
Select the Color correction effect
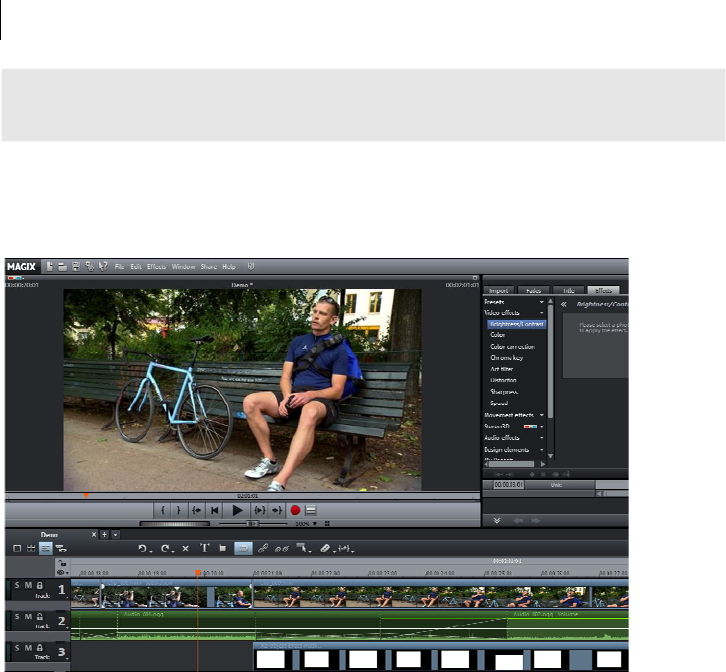click(513, 346)
